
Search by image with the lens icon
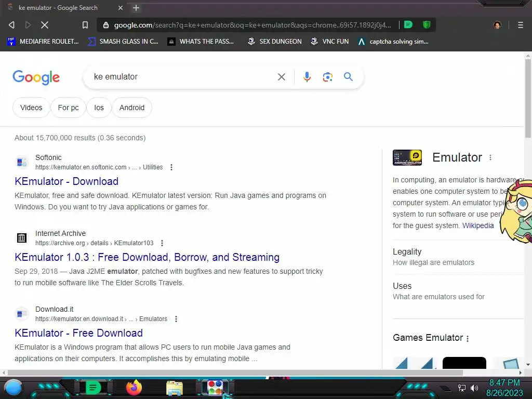pyautogui.click(x=327, y=77)
